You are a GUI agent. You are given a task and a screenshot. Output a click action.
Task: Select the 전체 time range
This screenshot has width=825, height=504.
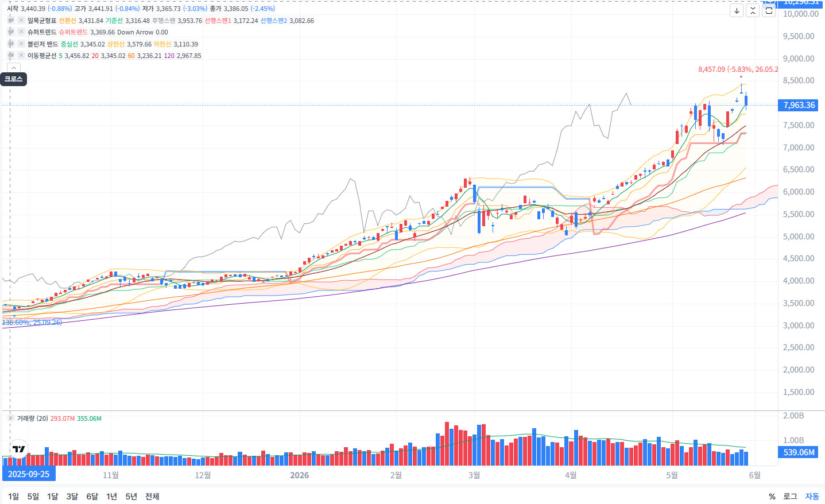tap(152, 497)
